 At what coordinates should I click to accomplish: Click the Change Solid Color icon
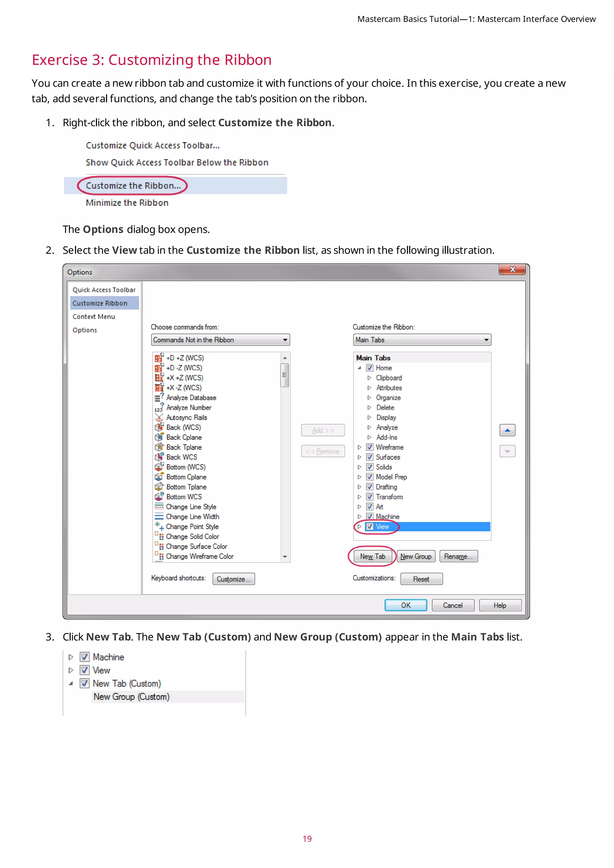click(159, 537)
